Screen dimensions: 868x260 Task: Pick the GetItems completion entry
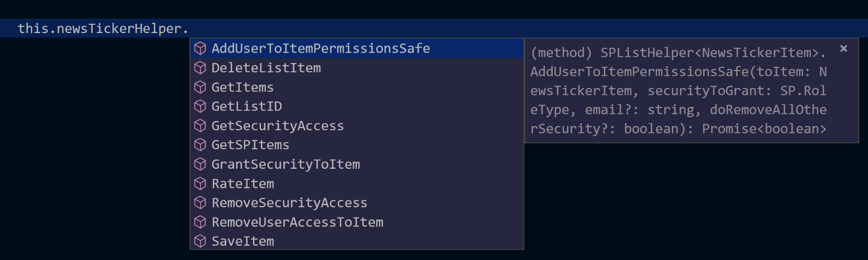coord(242,87)
